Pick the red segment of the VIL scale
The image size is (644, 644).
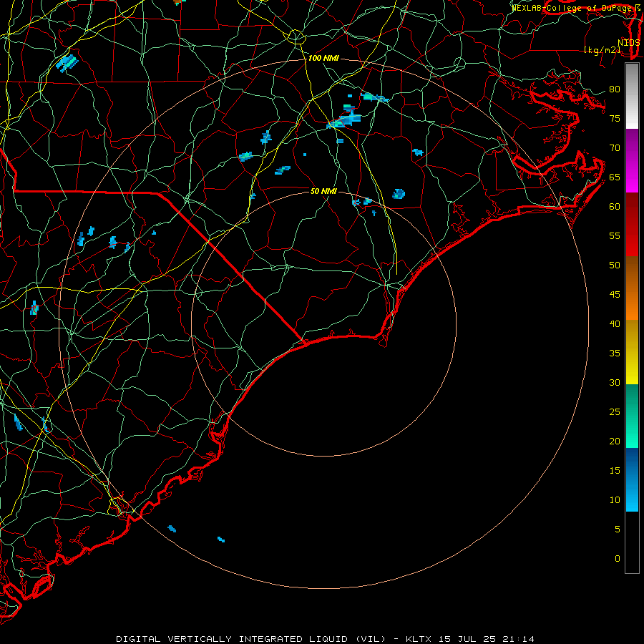coord(632,225)
